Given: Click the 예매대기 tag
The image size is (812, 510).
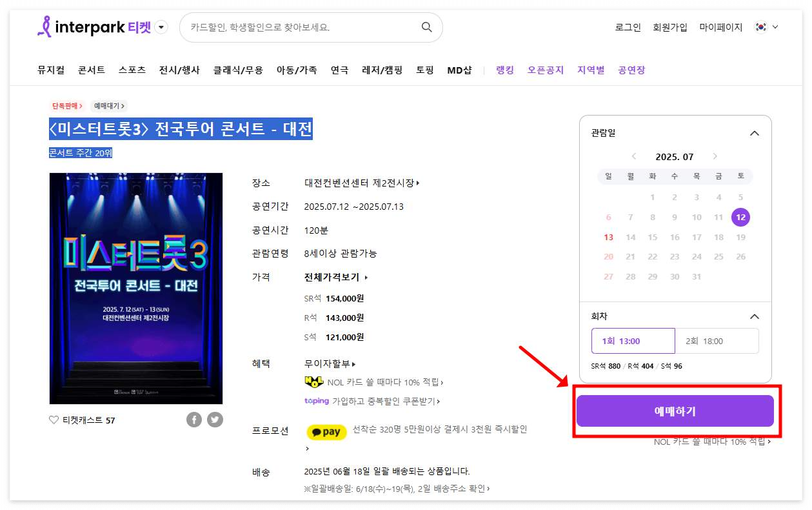Looking at the screenshot, I should click(x=110, y=106).
